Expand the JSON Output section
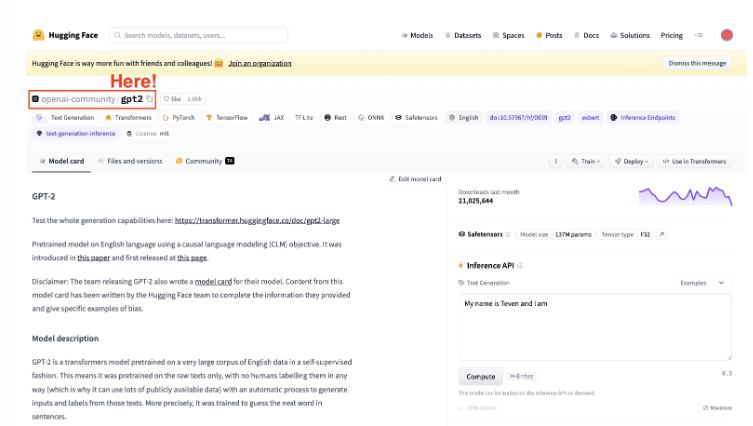The width and height of the screenshot is (753, 426). (x=478, y=408)
